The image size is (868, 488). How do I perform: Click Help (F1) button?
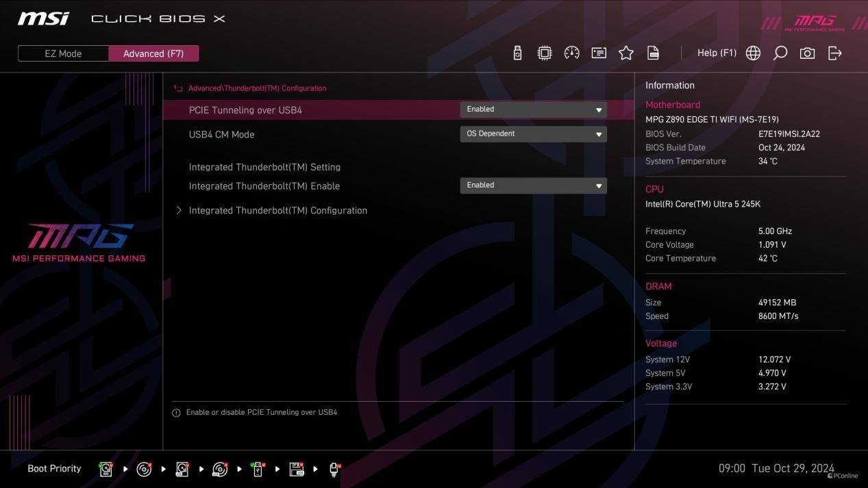[717, 53]
